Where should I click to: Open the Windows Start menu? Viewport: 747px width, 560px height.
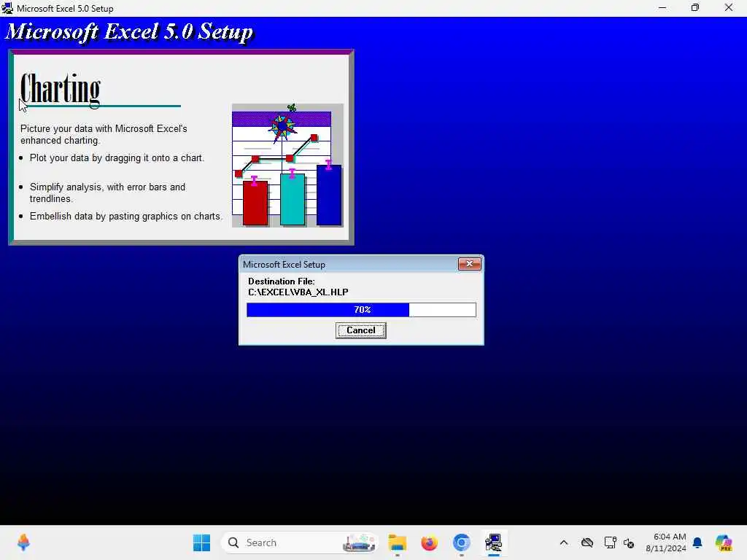201,542
